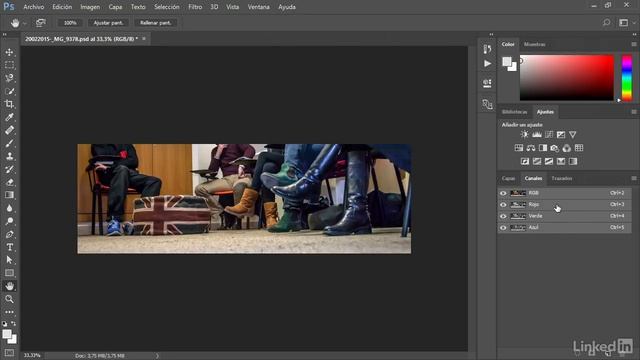The height and width of the screenshot is (360, 640).
Task: Open the Ajustes panel options menu
Action: click(x=634, y=111)
